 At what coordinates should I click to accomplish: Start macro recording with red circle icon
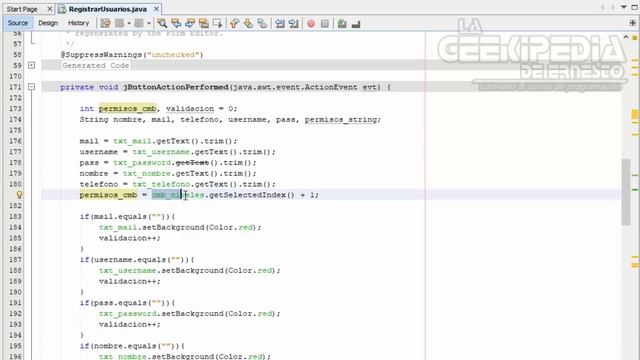[311, 24]
